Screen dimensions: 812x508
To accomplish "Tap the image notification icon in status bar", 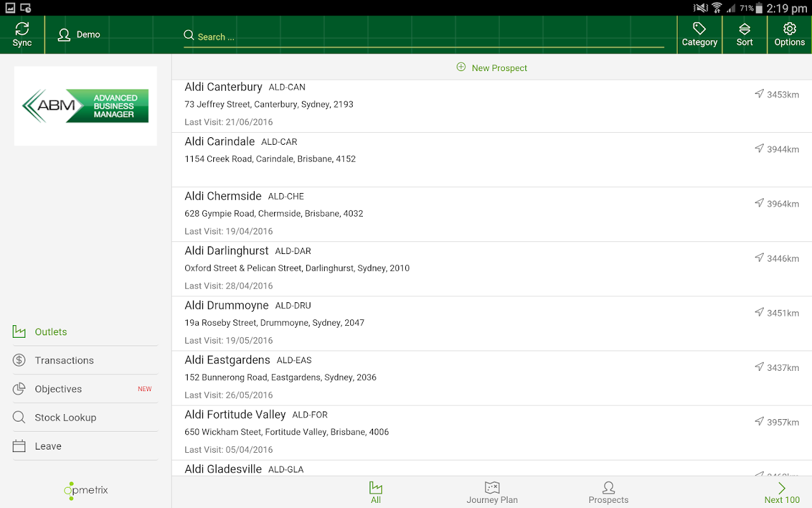I will [10, 8].
